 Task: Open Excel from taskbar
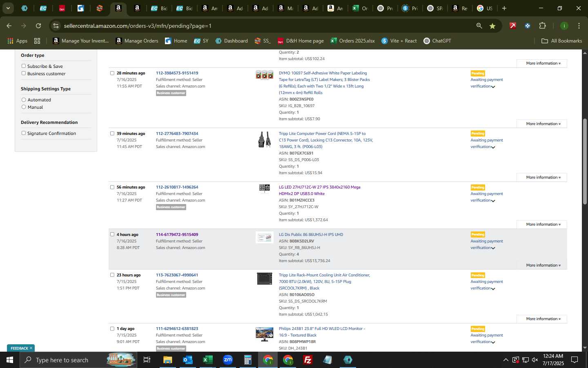(x=207, y=360)
